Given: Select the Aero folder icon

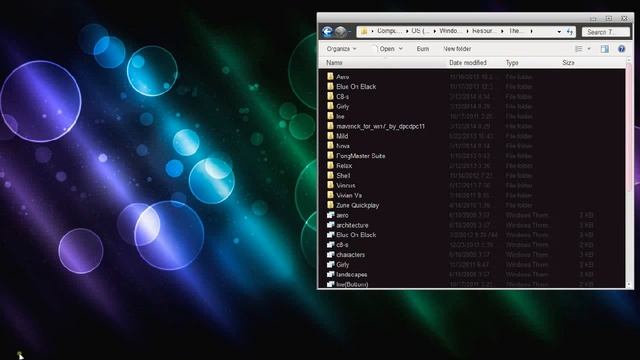Looking at the screenshot, I should [331, 76].
